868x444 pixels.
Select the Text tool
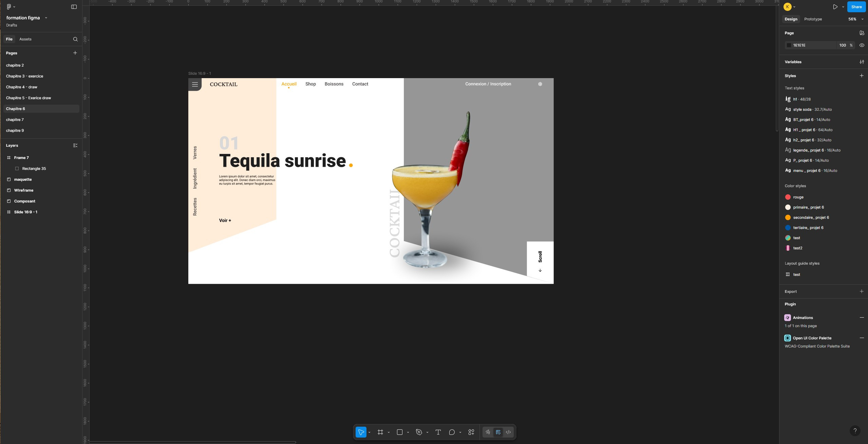coord(438,432)
